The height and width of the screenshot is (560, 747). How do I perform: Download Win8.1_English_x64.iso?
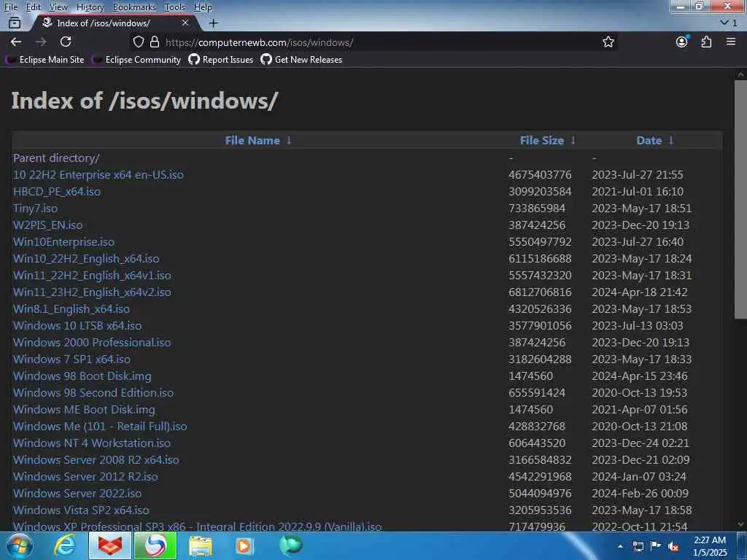click(x=71, y=308)
